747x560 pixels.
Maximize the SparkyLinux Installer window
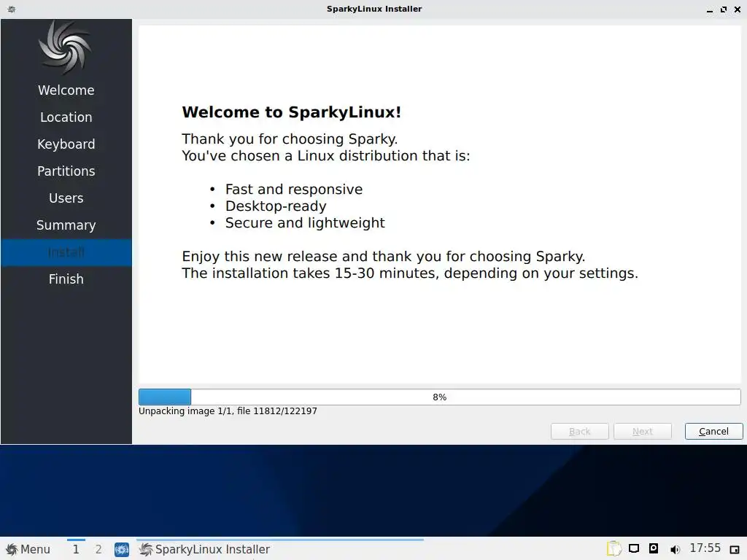pyautogui.click(x=723, y=9)
